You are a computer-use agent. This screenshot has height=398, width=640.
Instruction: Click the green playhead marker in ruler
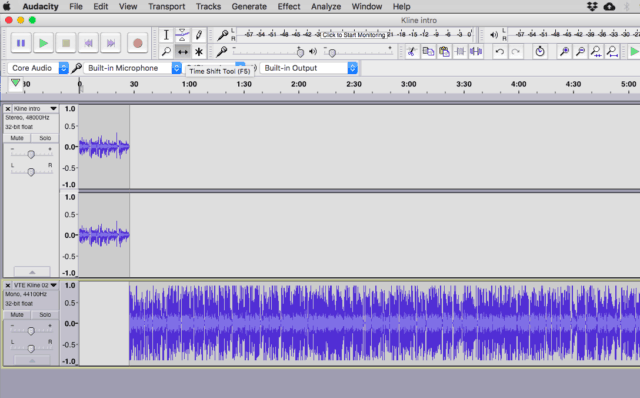(15, 83)
